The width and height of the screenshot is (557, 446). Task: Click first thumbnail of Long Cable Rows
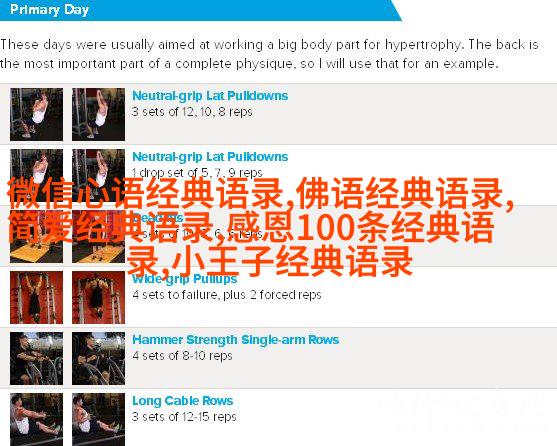[x=37, y=419]
